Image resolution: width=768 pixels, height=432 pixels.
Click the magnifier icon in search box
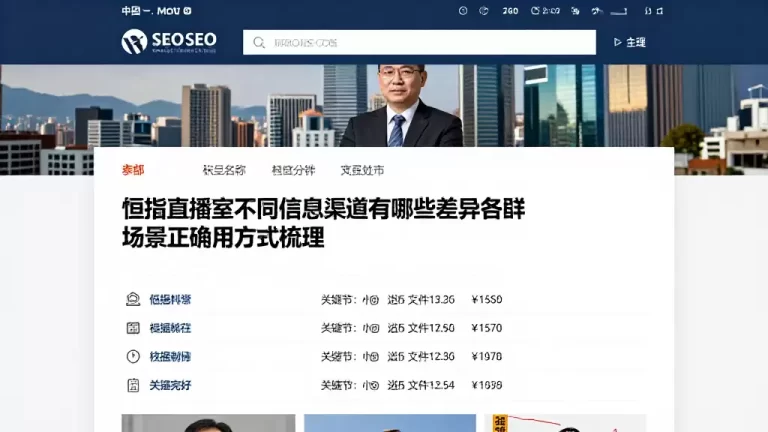(259, 43)
